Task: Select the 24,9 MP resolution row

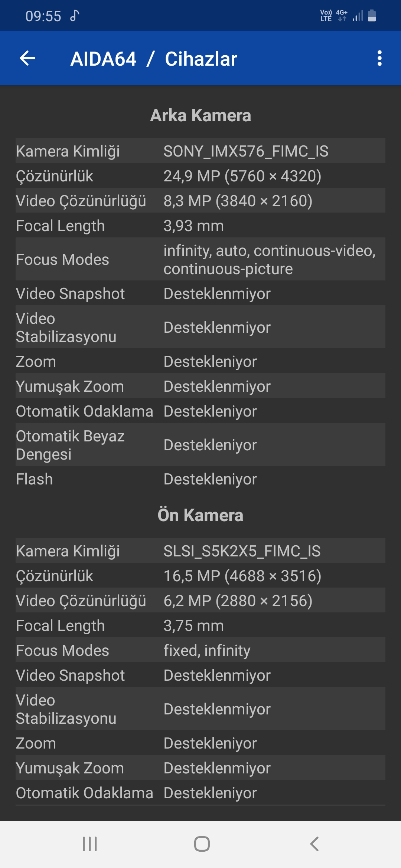Action: point(200,175)
